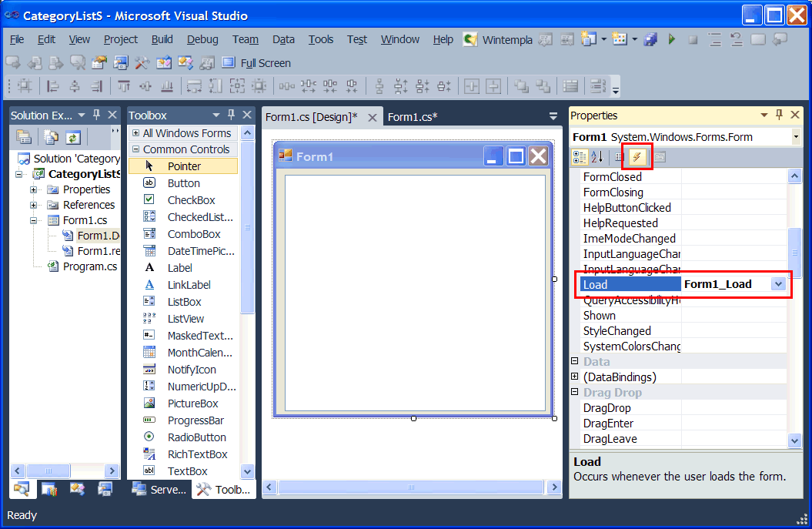
Task: Open the Properties object selector dropdown
Action: [x=795, y=137]
